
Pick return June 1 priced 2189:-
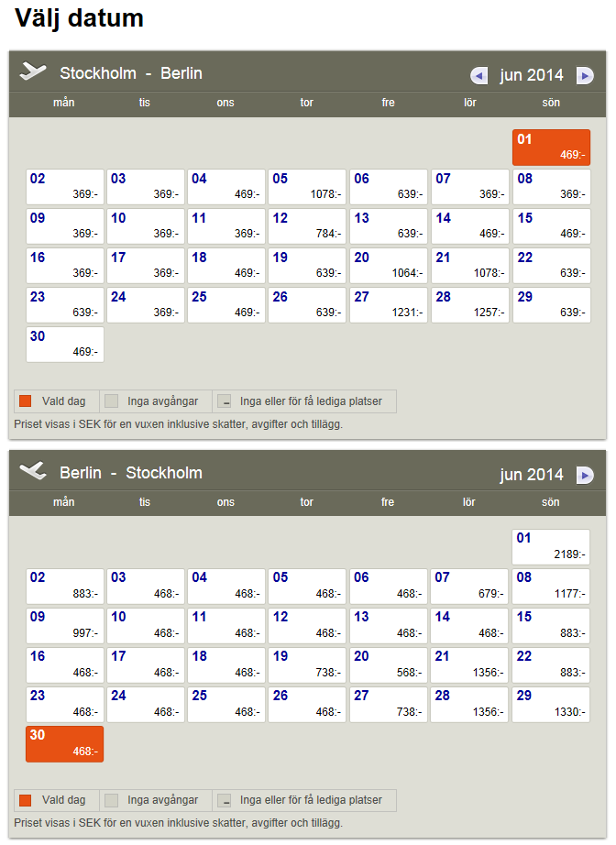pyautogui.click(x=551, y=547)
